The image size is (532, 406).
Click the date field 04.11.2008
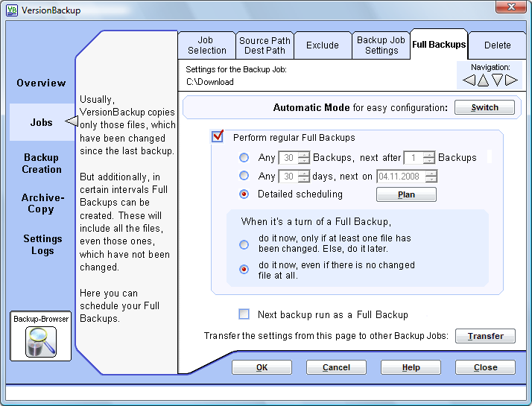pos(401,177)
